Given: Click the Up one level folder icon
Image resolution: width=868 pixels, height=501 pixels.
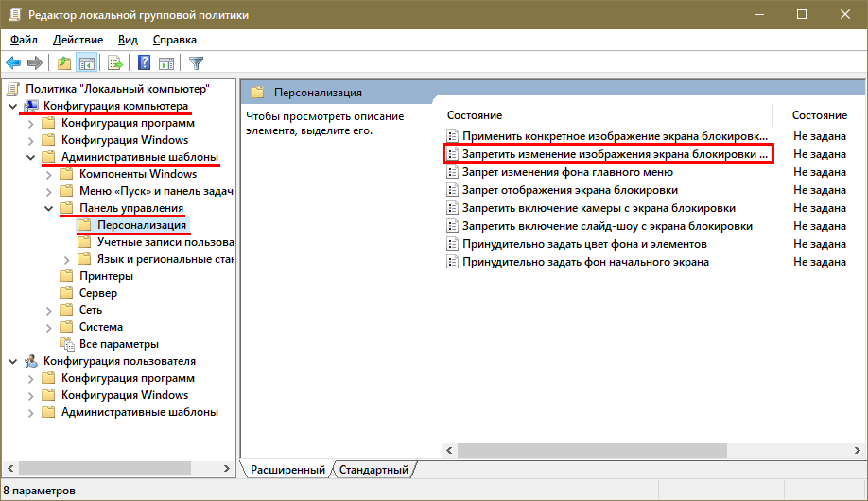Looking at the screenshot, I should pos(64,63).
